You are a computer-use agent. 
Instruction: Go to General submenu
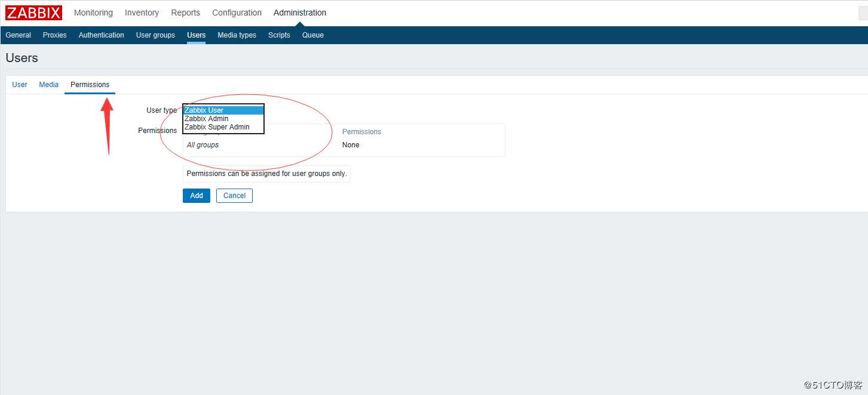pyautogui.click(x=18, y=35)
